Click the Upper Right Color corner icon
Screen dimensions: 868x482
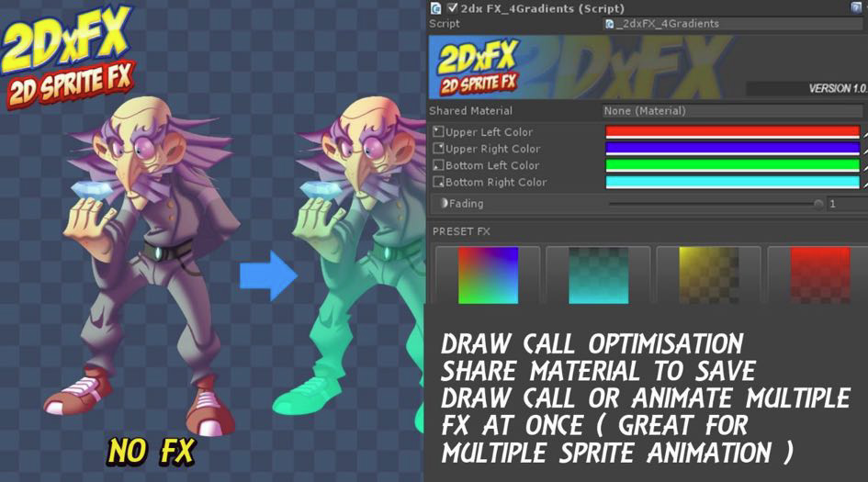pos(438,149)
